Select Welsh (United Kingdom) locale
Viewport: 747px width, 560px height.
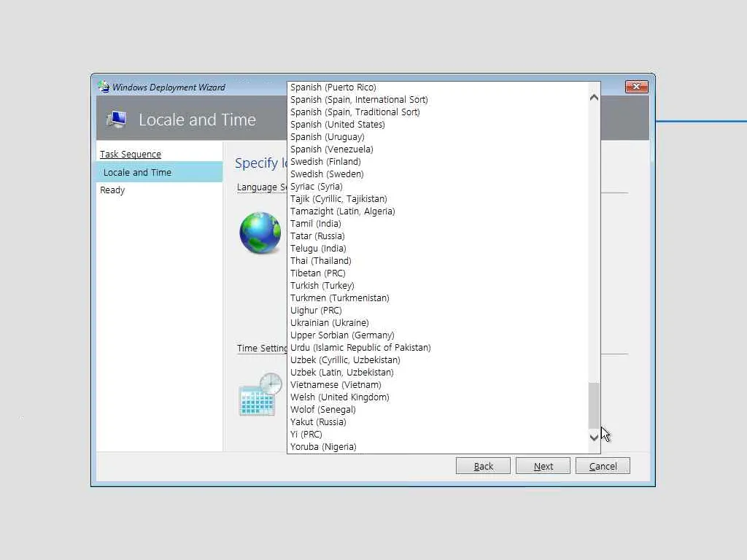pos(438,397)
